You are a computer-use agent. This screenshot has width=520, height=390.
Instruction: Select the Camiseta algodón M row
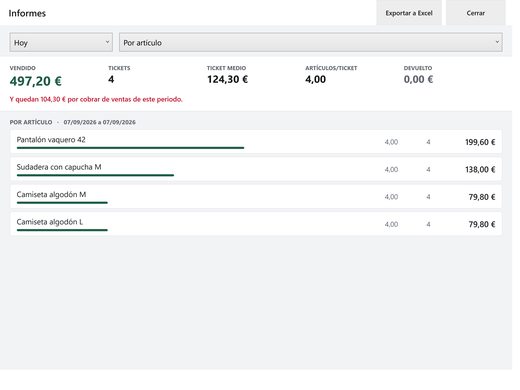point(256,197)
